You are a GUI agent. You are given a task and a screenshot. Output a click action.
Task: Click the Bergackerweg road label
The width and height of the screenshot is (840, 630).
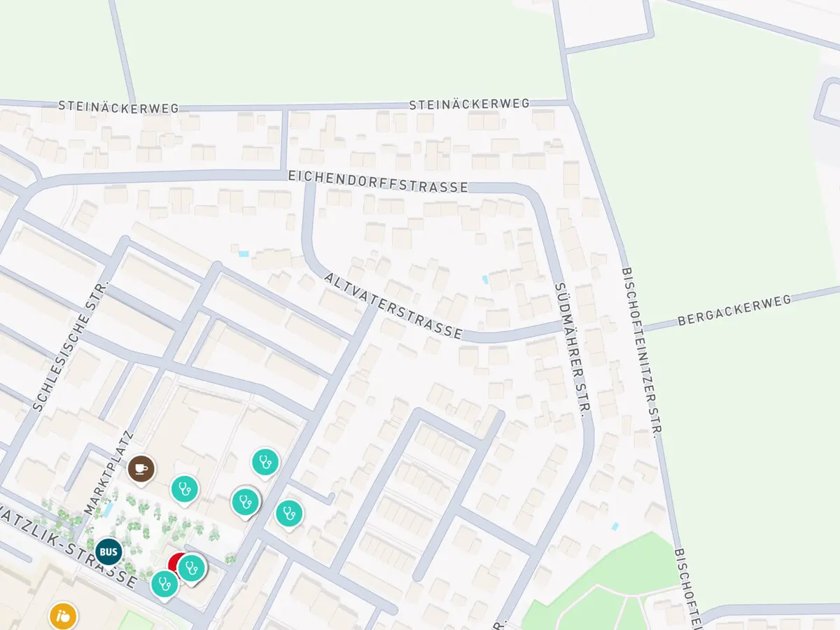[x=734, y=310]
